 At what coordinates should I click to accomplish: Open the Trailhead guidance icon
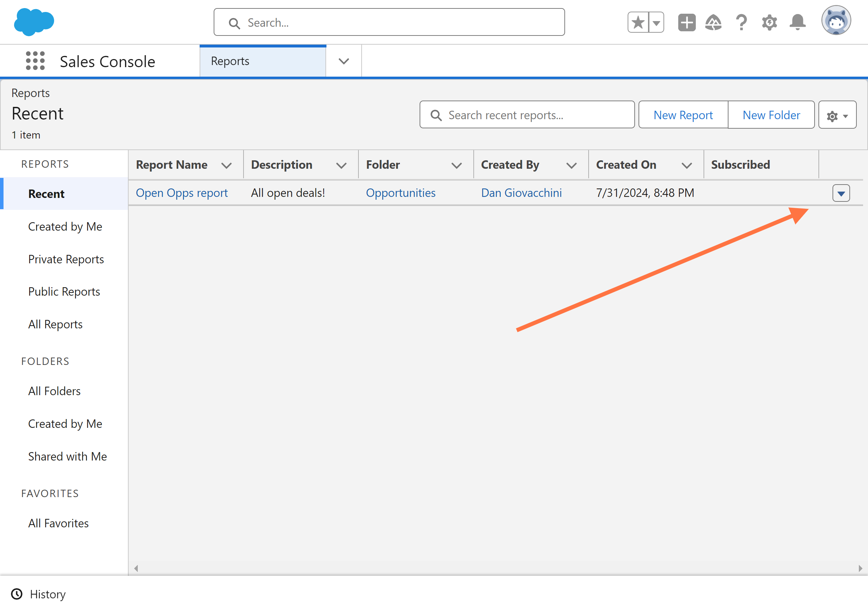[x=713, y=22]
